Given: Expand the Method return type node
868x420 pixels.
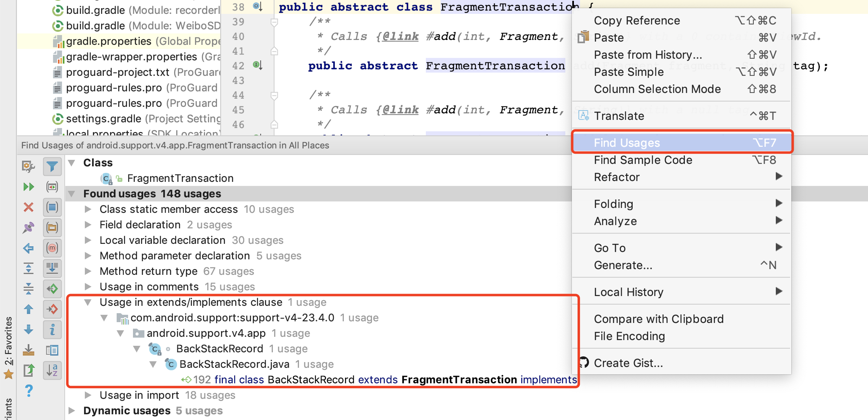Looking at the screenshot, I should [88, 271].
